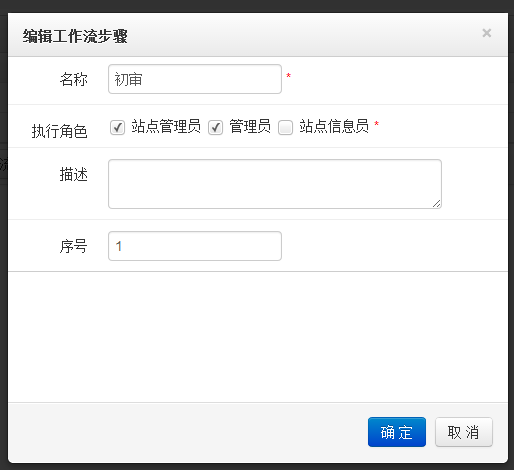Enable the 站点信息员 checkbox
514x470 pixels.
(x=286, y=127)
